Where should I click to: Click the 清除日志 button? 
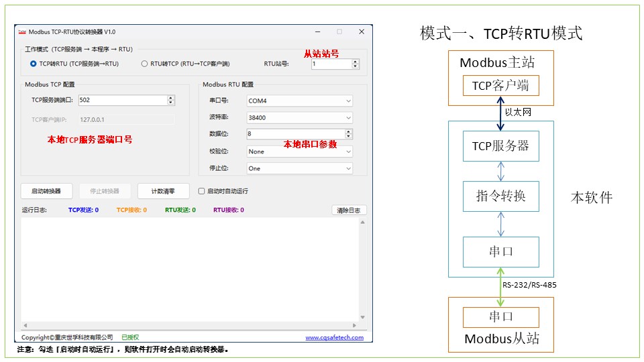click(x=349, y=210)
